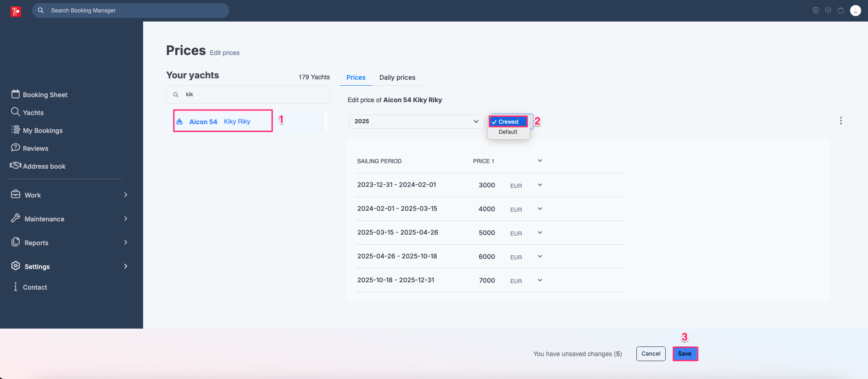Click sailing period 2025-03-15 - 2025-04-26
This screenshot has height=379, width=868.
pyautogui.click(x=398, y=232)
